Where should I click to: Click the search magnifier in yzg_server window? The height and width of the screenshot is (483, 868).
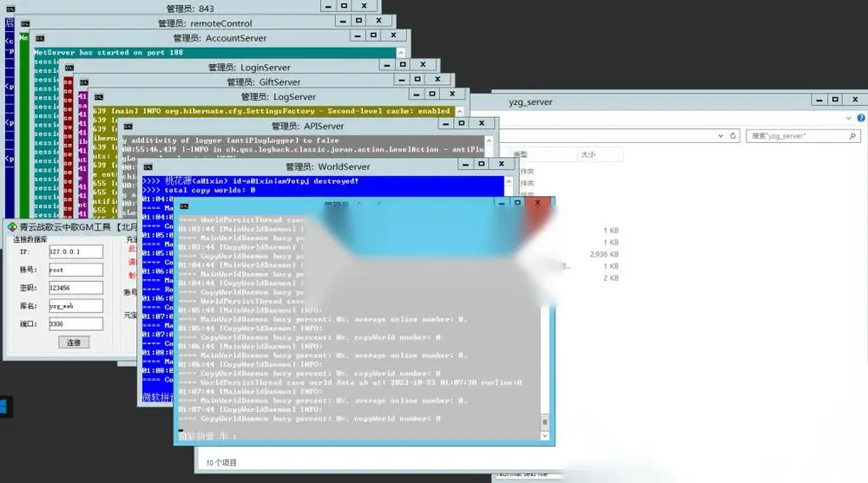[x=852, y=135]
